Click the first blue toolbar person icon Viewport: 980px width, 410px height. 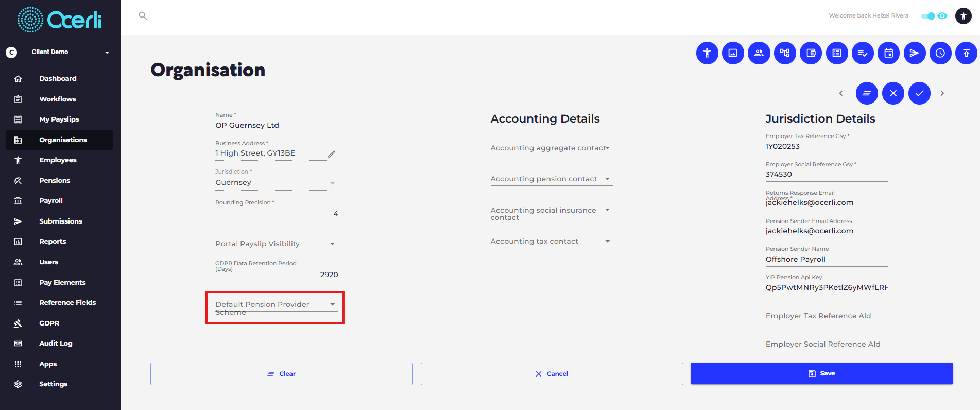click(707, 53)
